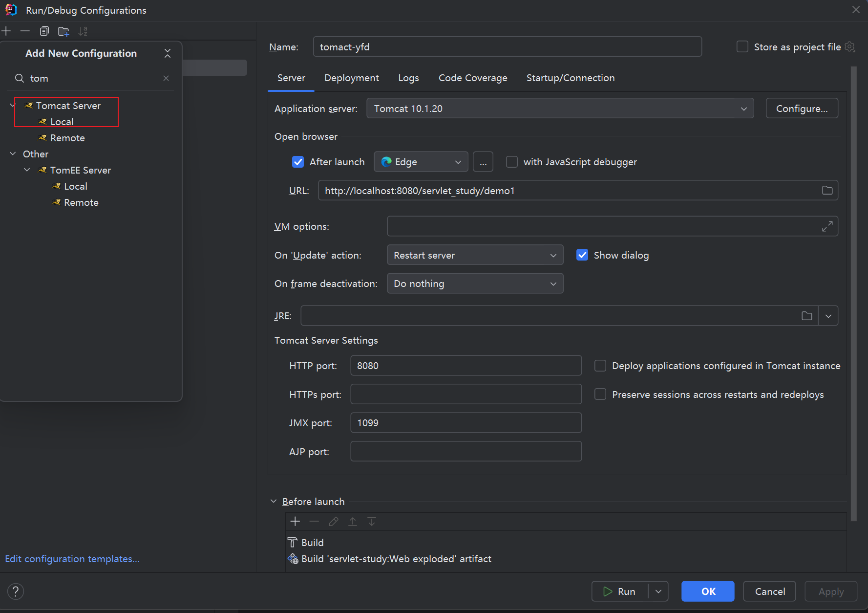Open the help question mark icon
This screenshot has width=868, height=613.
(x=16, y=591)
